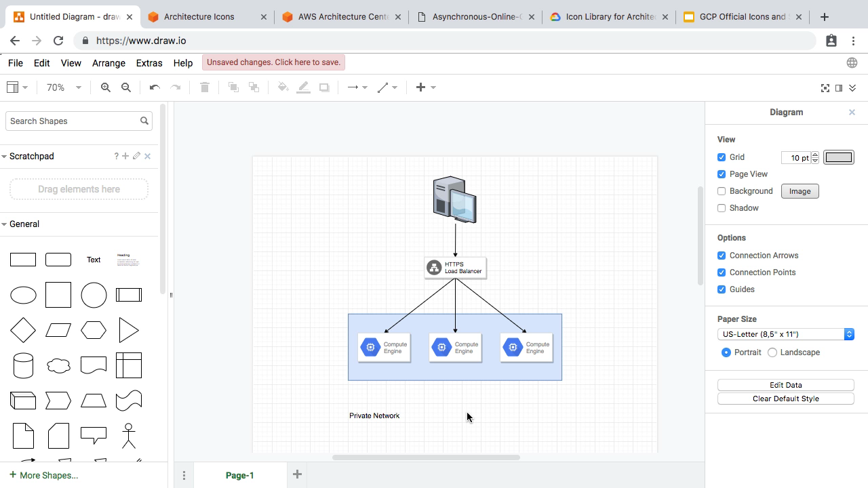868x488 pixels.
Task: Edit the Scratchpad with pencil icon
Action: coord(136,156)
